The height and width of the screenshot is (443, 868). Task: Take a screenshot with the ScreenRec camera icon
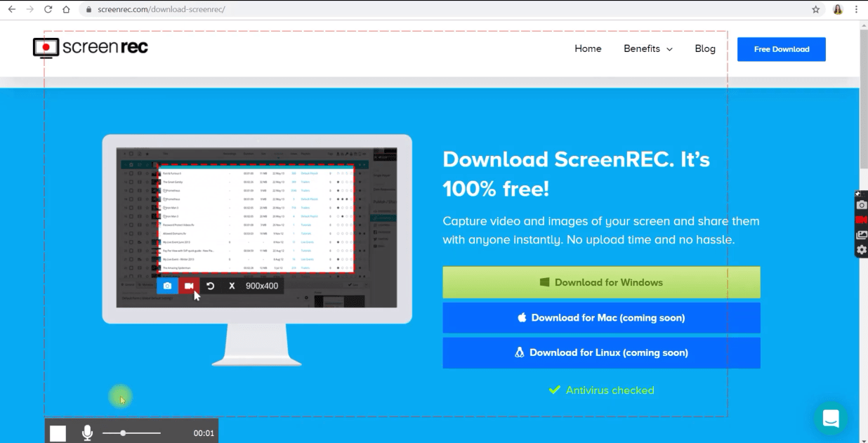point(862,205)
